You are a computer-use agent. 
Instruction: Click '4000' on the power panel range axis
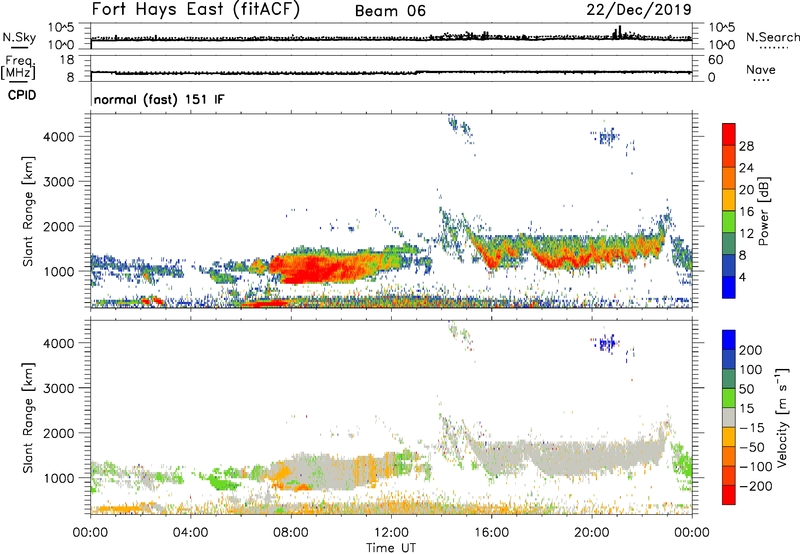click(x=59, y=137)
